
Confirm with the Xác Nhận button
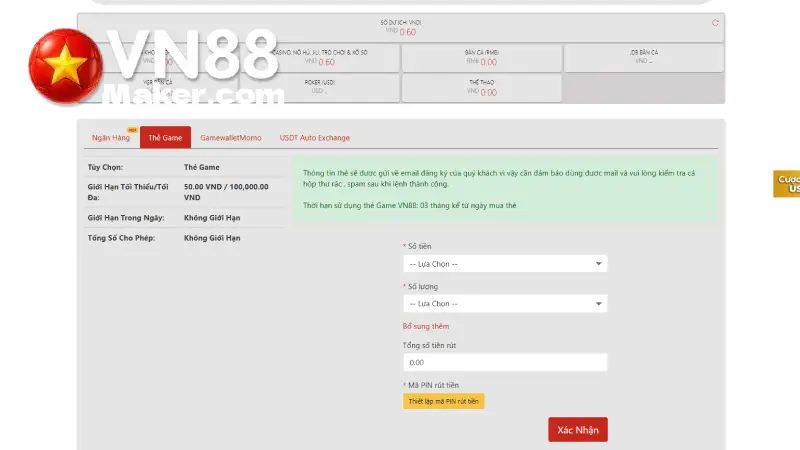click(x=578, y=430)
